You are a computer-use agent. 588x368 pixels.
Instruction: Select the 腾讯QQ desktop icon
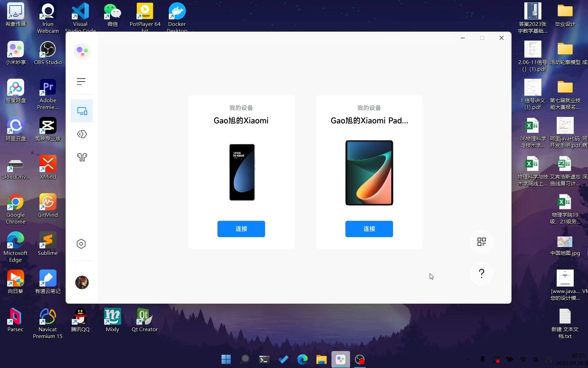80,320
